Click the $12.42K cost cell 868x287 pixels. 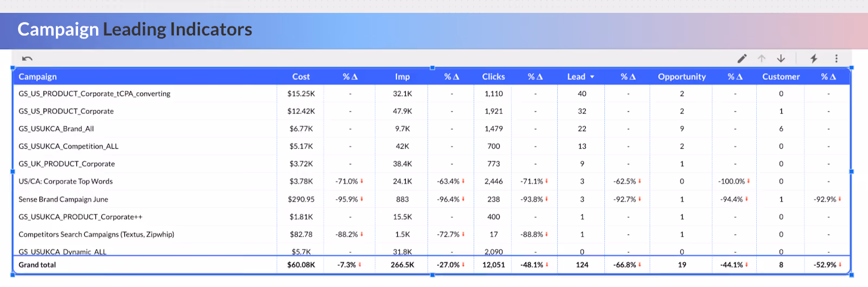[301, 111]
